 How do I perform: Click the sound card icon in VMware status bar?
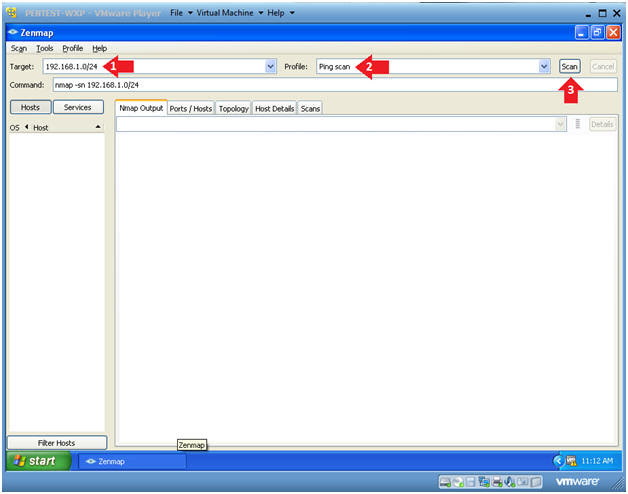(x=510, y=482)
